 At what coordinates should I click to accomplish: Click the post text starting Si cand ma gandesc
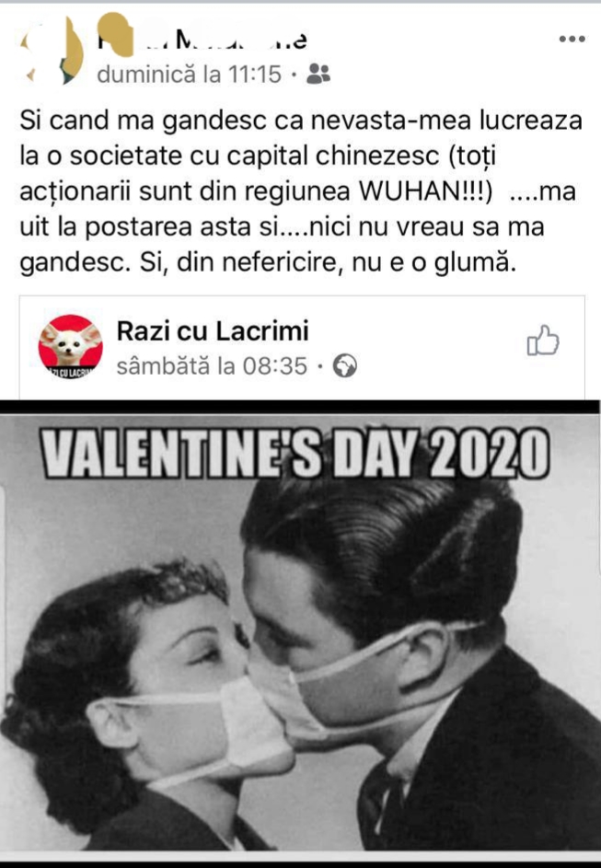300,191
